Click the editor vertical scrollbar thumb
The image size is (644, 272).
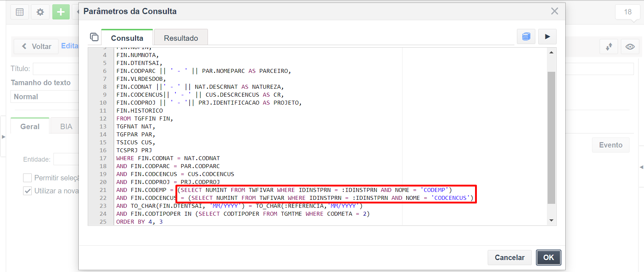tap(551, 138)
